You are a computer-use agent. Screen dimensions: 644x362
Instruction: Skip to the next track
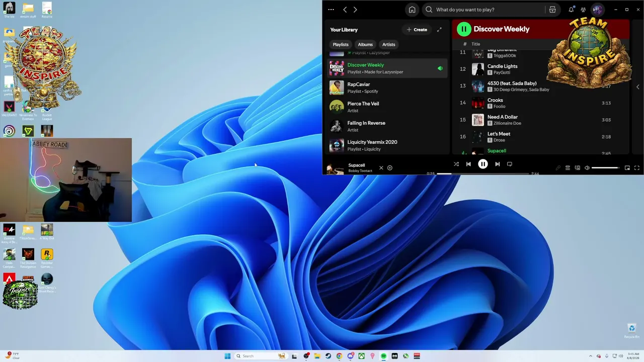(x=497, y=164)
